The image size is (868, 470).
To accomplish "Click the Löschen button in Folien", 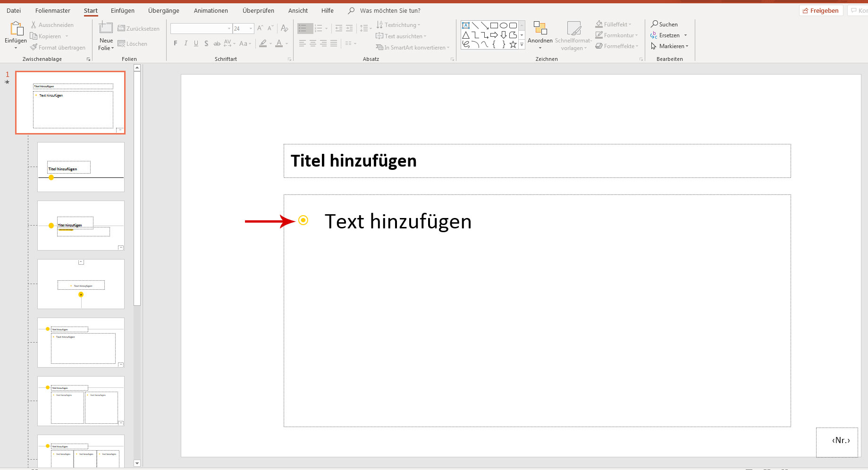I will 133,44.
